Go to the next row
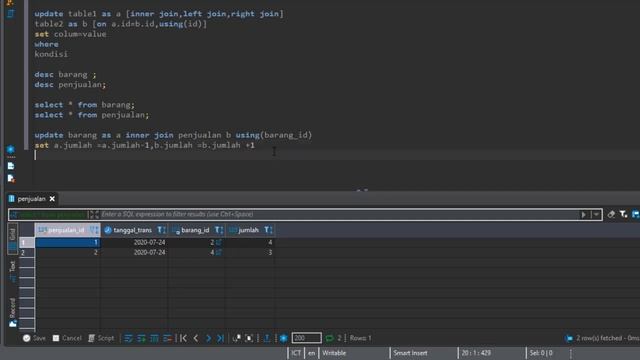The width and height of the screenshot is (640, 360). pos(209,338)
